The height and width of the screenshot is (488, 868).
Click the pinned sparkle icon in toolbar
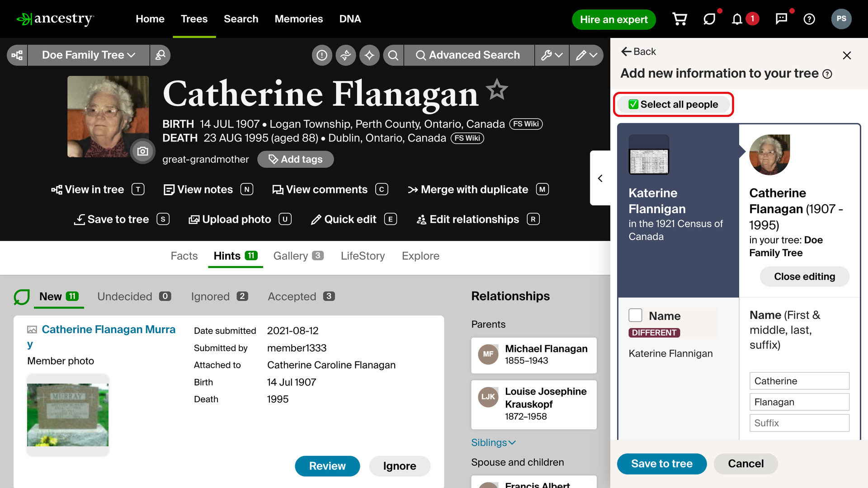345,55
